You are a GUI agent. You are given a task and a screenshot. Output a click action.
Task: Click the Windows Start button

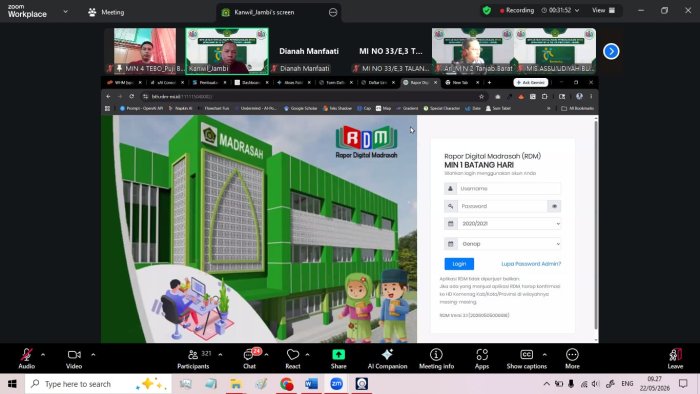[x=12, y=384]
